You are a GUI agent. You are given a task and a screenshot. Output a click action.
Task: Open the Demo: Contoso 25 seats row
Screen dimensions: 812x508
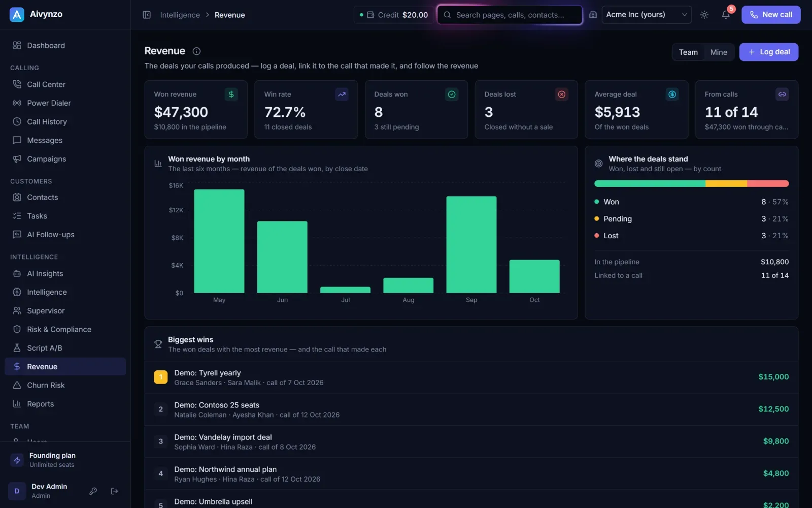tap(471, 409)
